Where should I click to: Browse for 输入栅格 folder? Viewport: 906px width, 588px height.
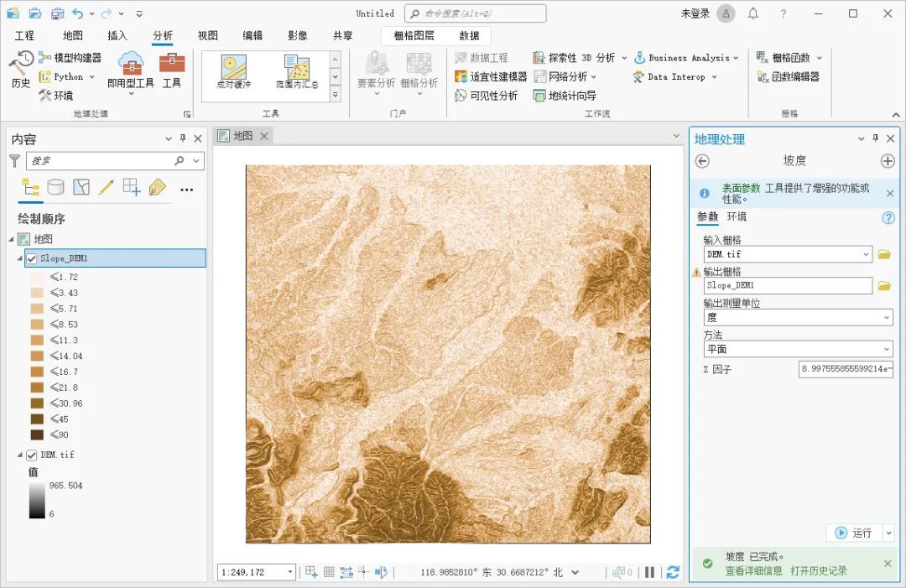click(x=884, y=254)
